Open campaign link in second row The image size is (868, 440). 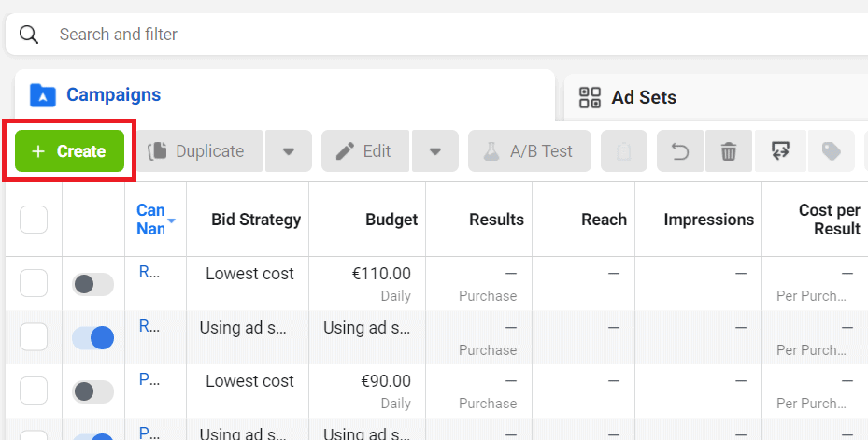149,326
